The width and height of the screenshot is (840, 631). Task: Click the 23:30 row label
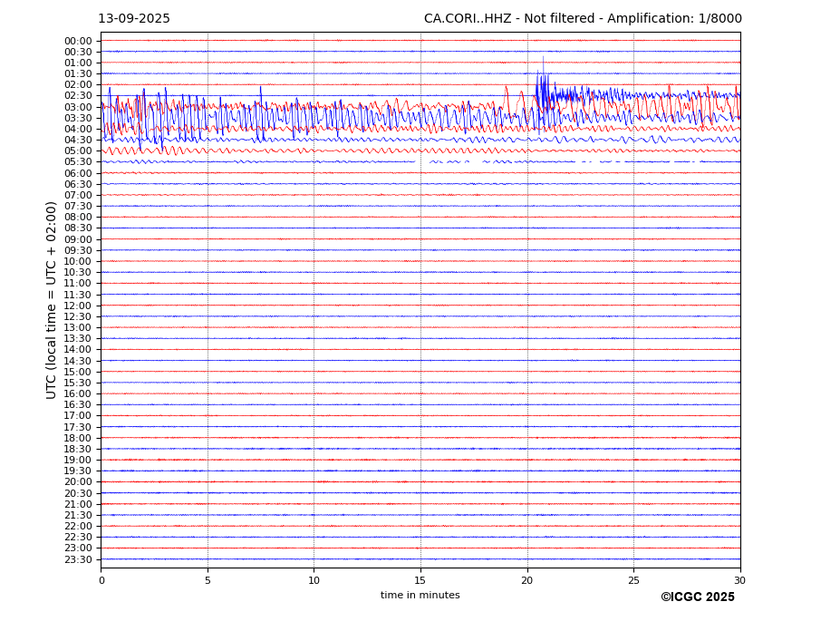pos(78,560)
